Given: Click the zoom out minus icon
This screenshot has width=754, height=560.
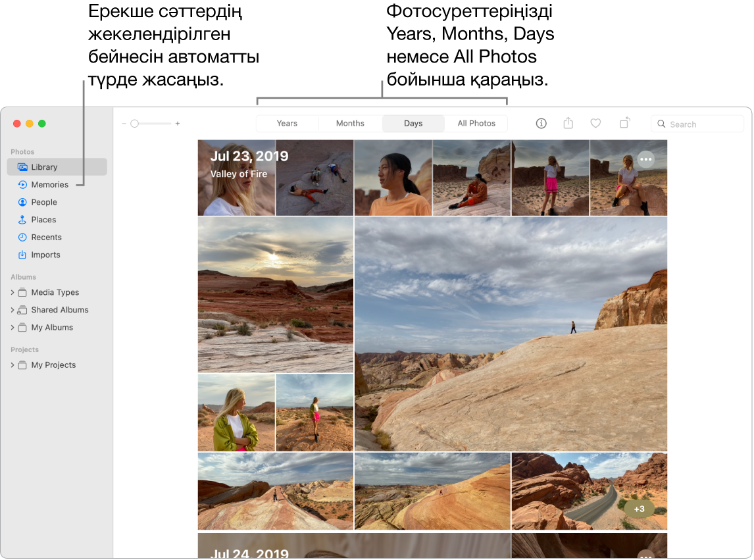Looking at the screenshot, I should tap(124, 124).
